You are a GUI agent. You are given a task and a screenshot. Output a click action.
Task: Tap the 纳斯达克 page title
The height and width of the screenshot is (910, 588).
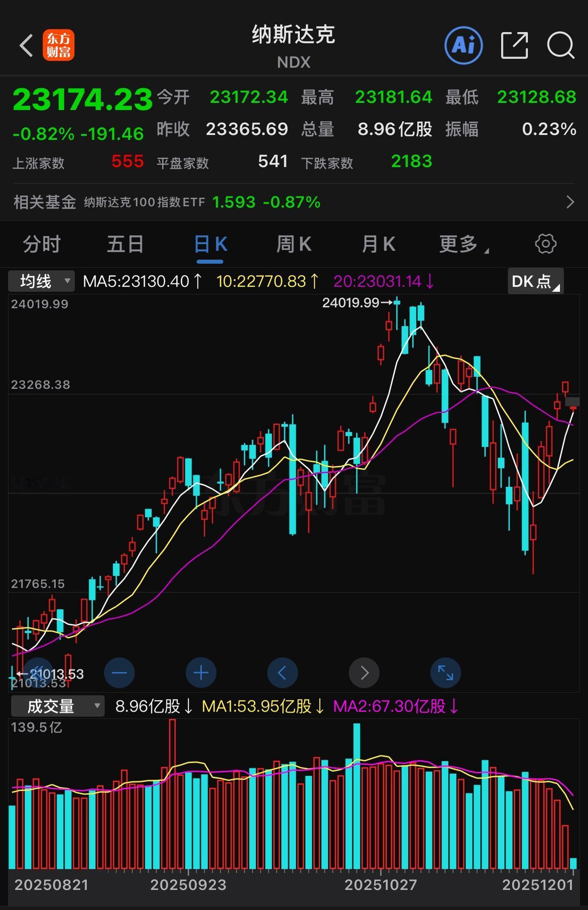[x=294, y=34]
